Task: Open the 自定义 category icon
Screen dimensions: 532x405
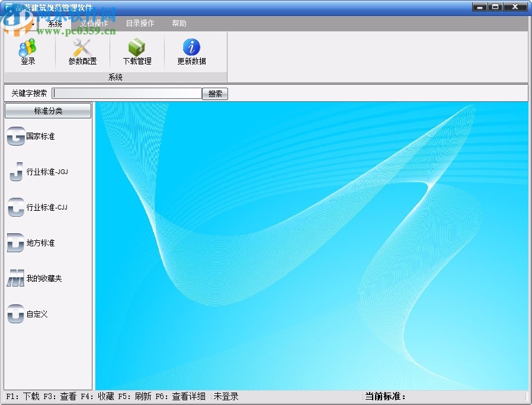Action: pyautogui.click(x=15, y=314)
